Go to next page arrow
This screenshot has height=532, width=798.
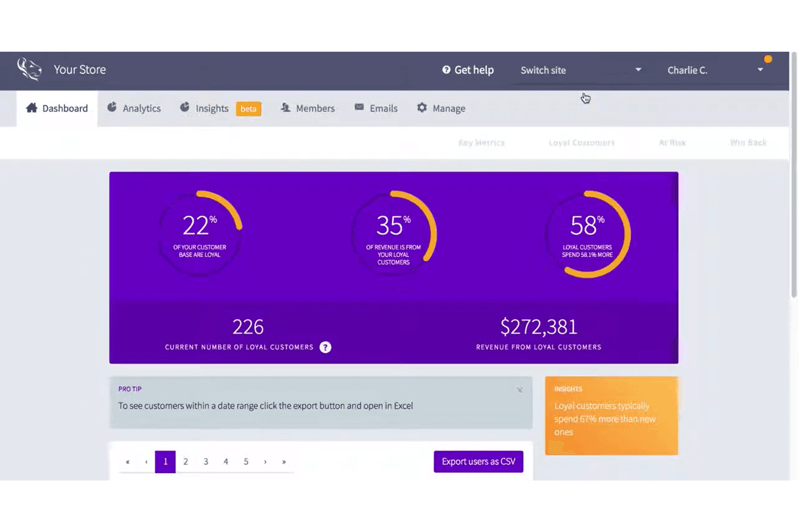coord(265,462)
